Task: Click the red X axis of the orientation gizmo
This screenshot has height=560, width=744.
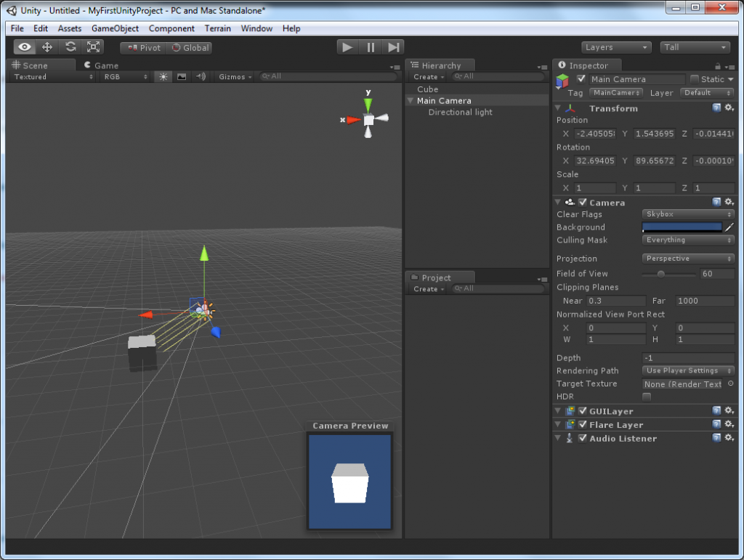Action: pos(353,120)
